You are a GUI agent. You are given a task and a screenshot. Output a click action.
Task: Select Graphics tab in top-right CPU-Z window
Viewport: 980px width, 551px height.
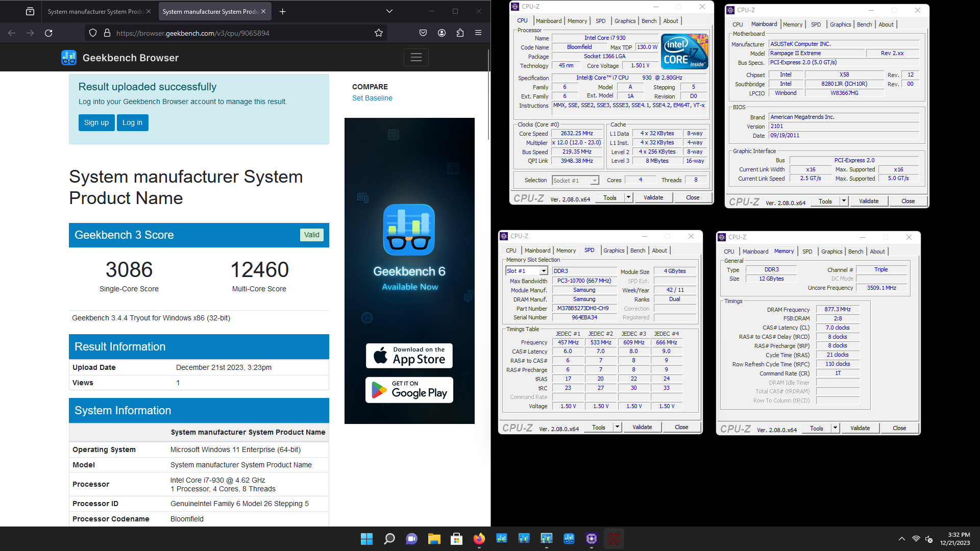[x=840, y=24]
